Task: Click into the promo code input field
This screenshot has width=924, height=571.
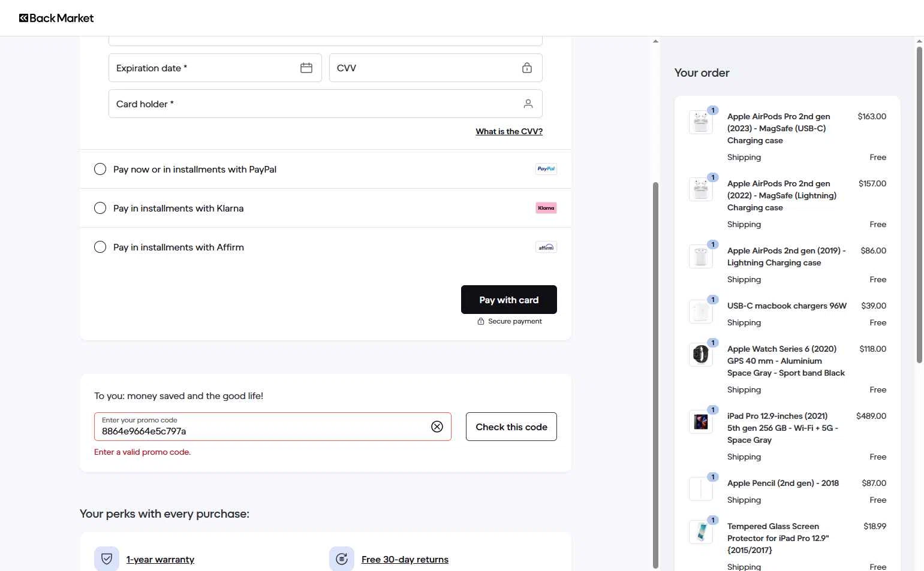Action: pos(273,427)
